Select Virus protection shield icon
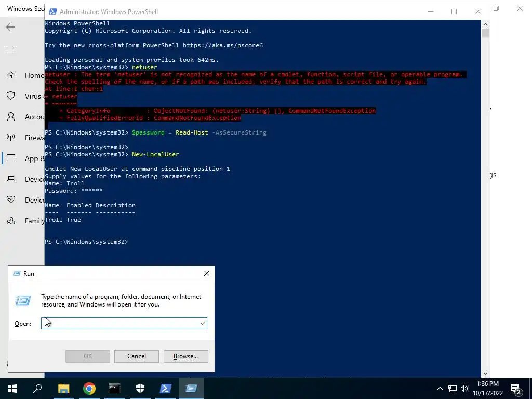This screenshot has width=532, height=399. click(11, 96)
